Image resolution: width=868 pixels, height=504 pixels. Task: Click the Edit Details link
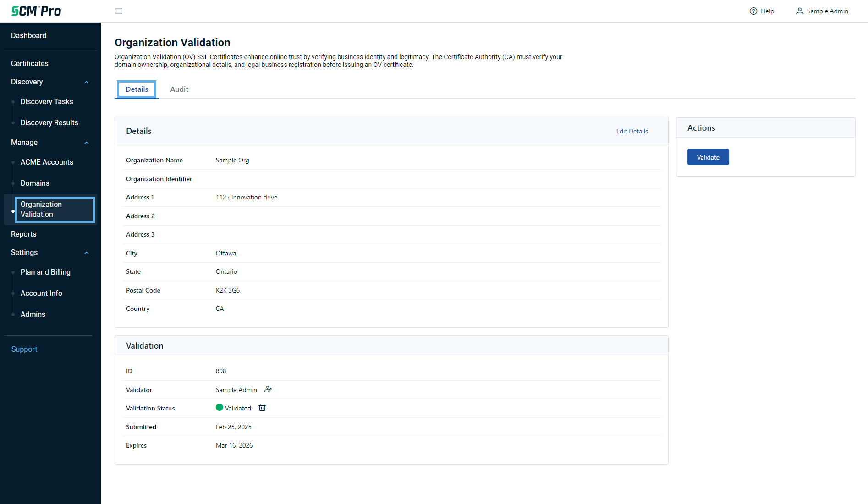click(632, 131)
